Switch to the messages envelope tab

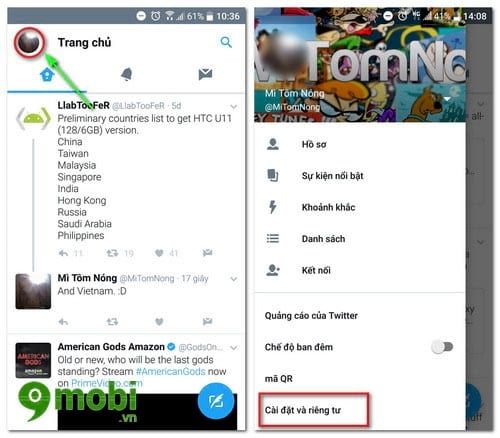[x=205, y=74]
